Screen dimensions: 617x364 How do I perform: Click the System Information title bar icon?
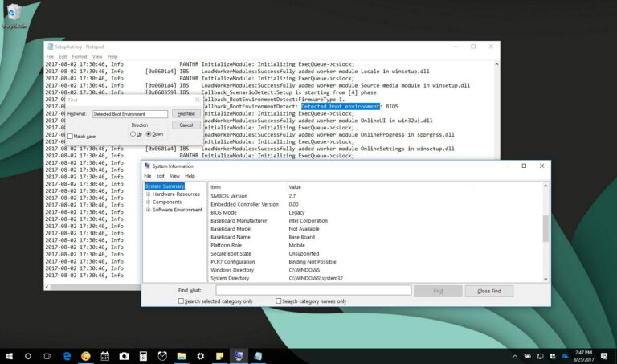147,166
